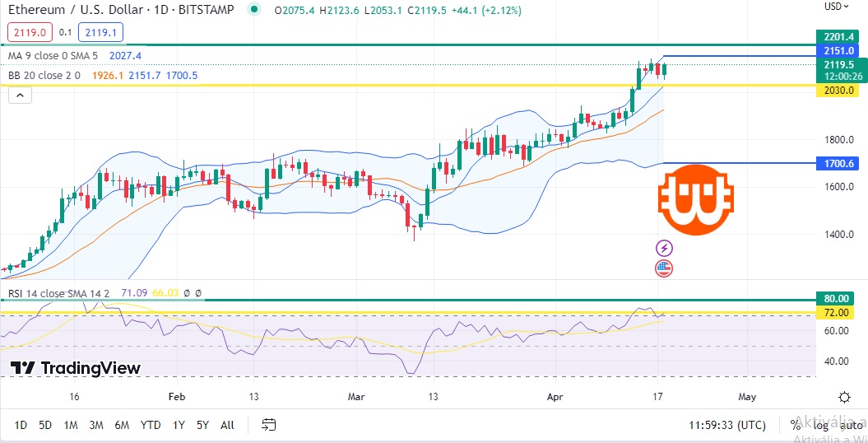
Task: Toggle auto scale mode
Action: pyautogui.click(x=851, y=425)
